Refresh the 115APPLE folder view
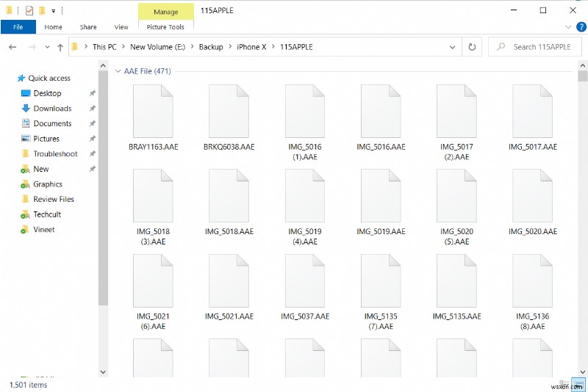This screenshot has height=392, width=588. coord(472,47)
